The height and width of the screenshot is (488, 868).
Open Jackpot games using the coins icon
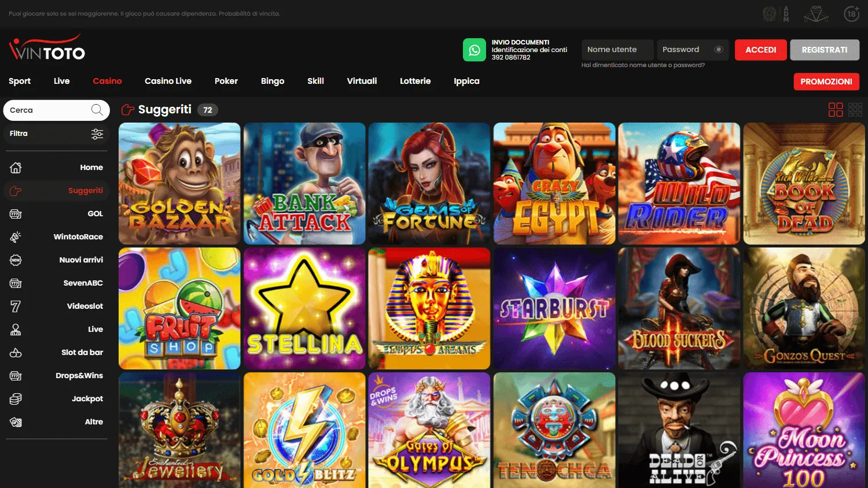(16, 398)
